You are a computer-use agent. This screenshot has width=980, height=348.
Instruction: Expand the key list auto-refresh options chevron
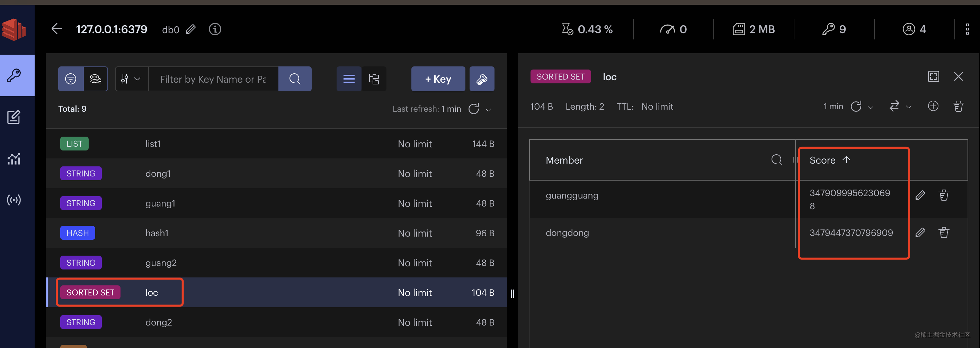489,110
